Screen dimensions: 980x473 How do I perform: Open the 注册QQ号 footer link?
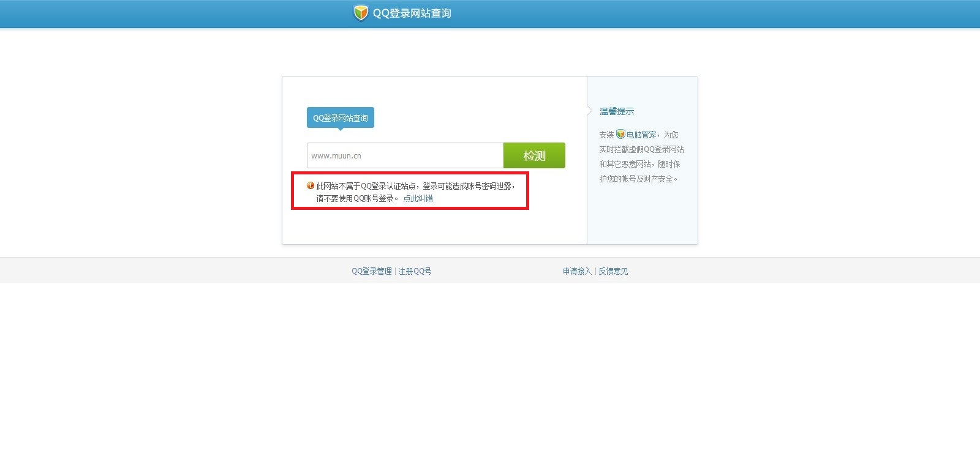[x=415, y=271]
